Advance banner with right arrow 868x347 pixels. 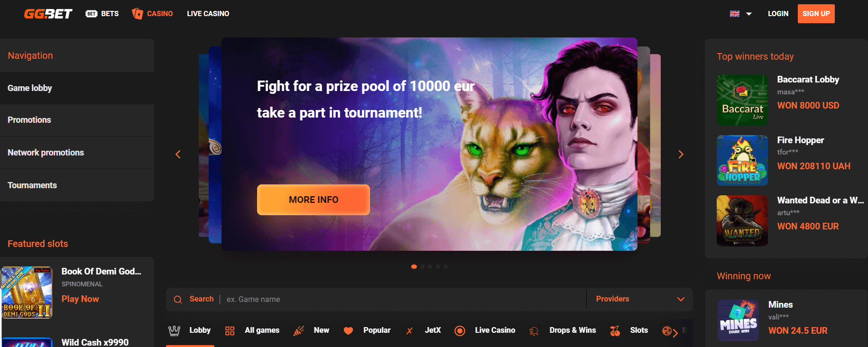tap(681, 155)
